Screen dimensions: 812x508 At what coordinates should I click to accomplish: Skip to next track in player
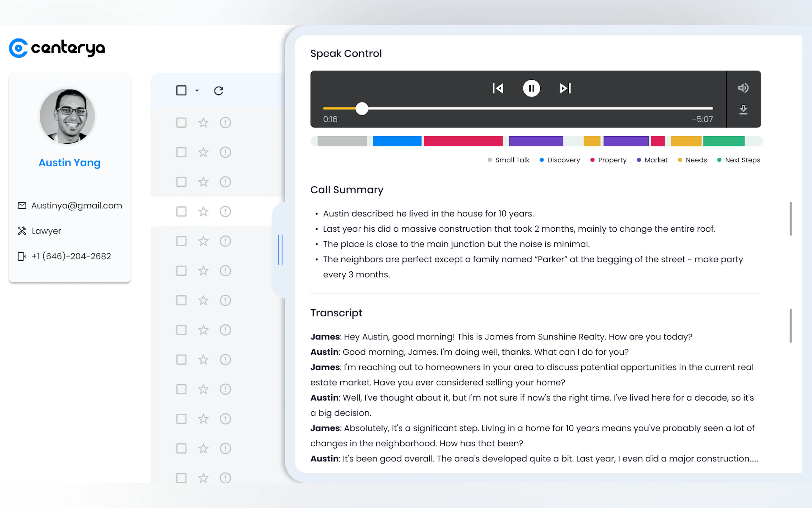tap(565, 88)
